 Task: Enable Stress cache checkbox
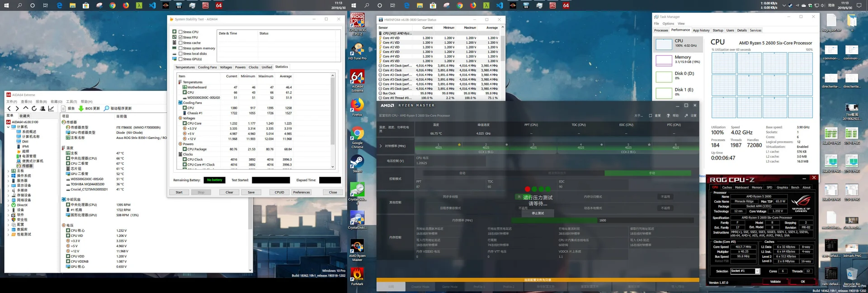180,43
